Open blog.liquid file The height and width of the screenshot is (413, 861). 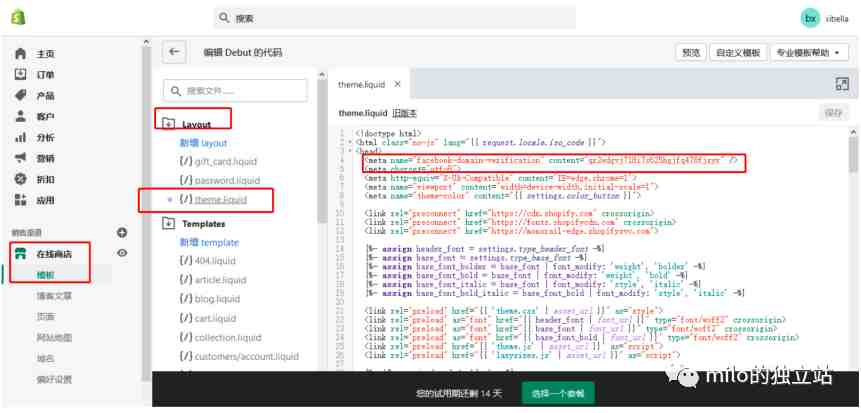tap(208, 299)
